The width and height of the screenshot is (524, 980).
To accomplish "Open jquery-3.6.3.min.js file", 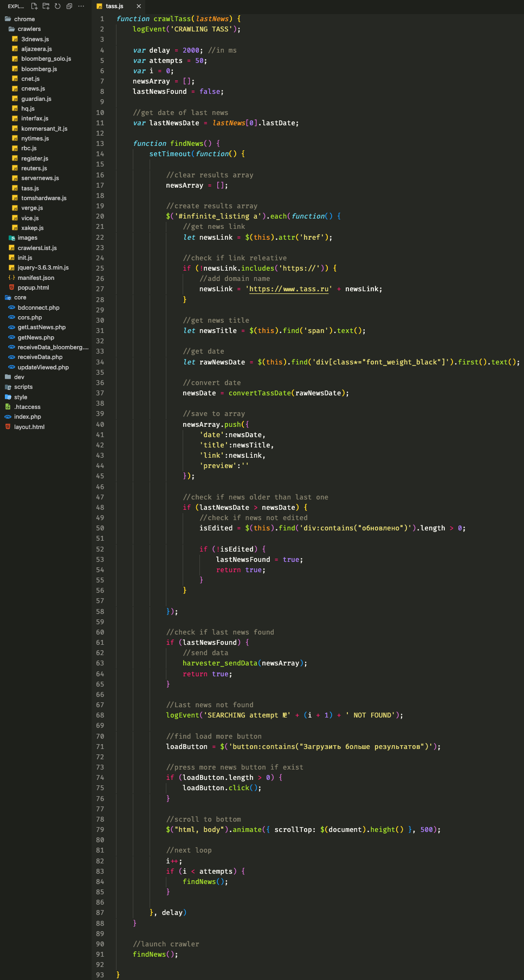I will tap(43, 267).
